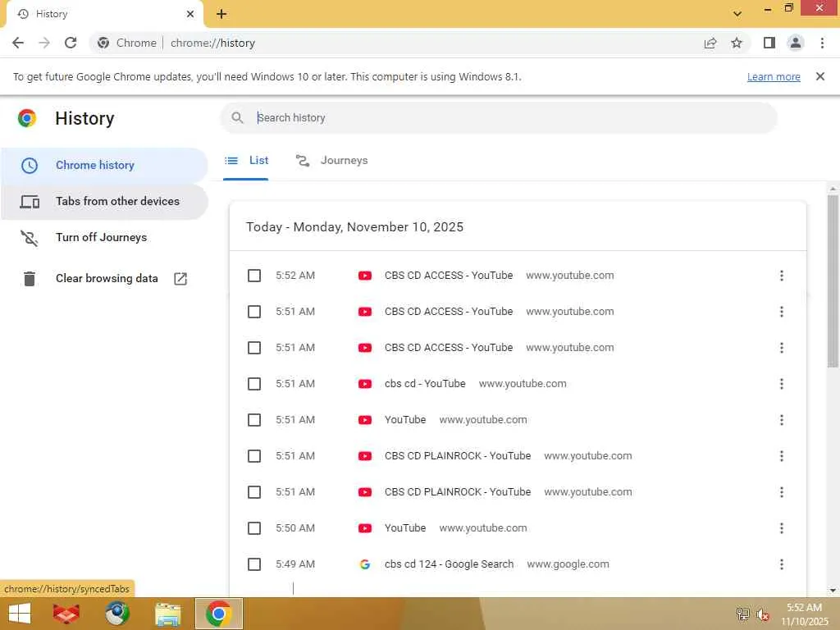Share this page icon in address bar
This screenshot has height=630, width=840.
(710, 43)
